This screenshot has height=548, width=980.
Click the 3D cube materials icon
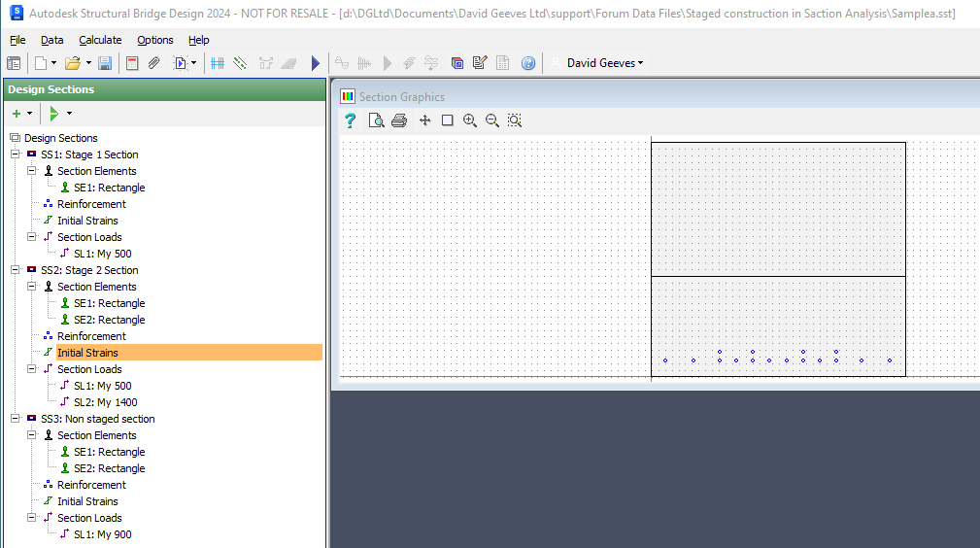tap(456, 63)
